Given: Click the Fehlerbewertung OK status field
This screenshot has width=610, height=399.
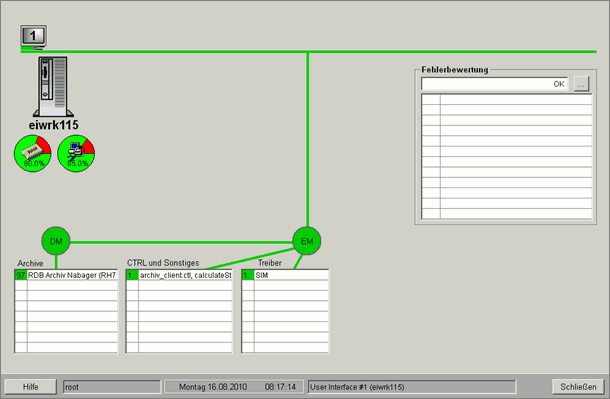Looking at the screenshot, I should click(x=495, y=84).
